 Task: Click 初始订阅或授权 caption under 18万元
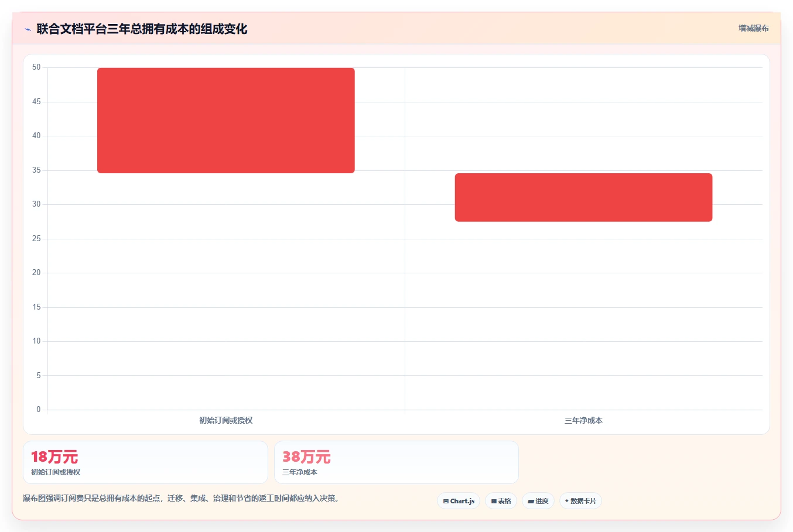click(56, 472)
